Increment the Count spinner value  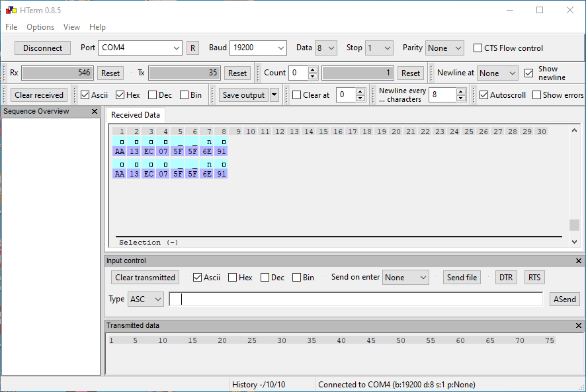click(x=313, y=70)
